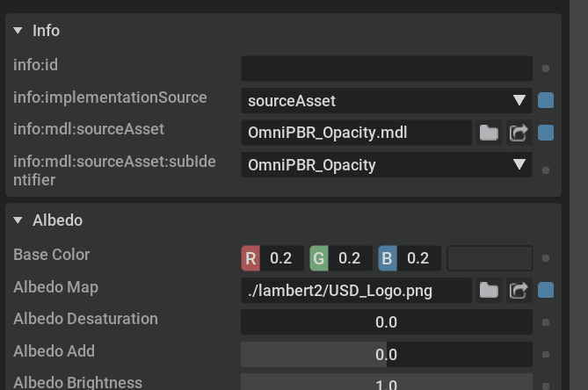Edit the Albedo Map path field
The height and width of the screenshot is (390, 588).
point(356,291)
